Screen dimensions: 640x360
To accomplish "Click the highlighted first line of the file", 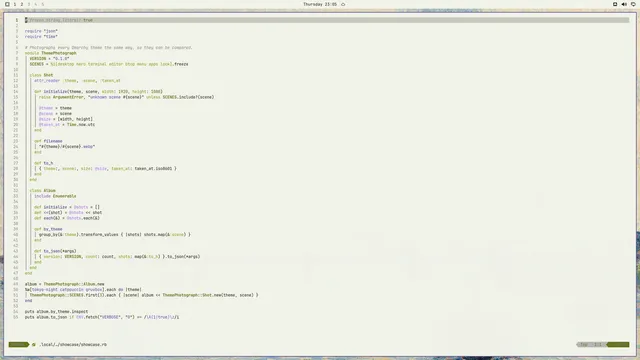I will click(x=327, y=20).
